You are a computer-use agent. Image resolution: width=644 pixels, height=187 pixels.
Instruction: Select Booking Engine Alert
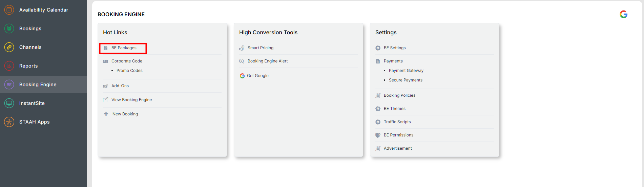[x=268, y=61]
